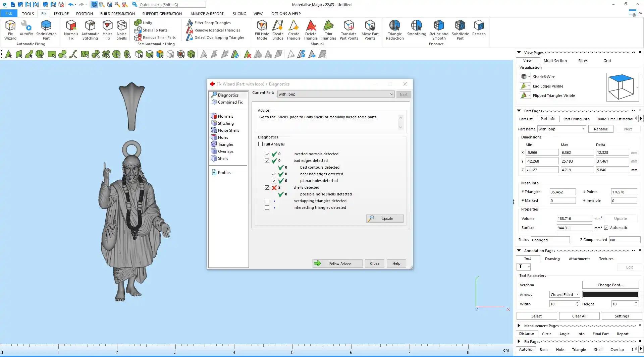Click the Follow Advice button
This screenshot has height=357, width=644.
(337, 263)
